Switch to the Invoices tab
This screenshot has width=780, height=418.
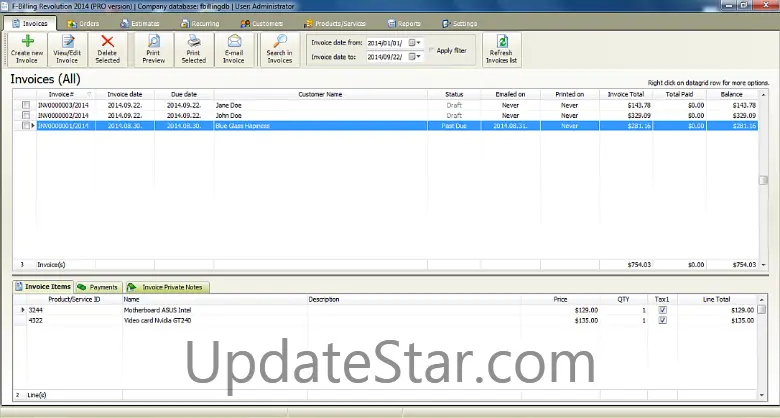(x=30, y=23)
